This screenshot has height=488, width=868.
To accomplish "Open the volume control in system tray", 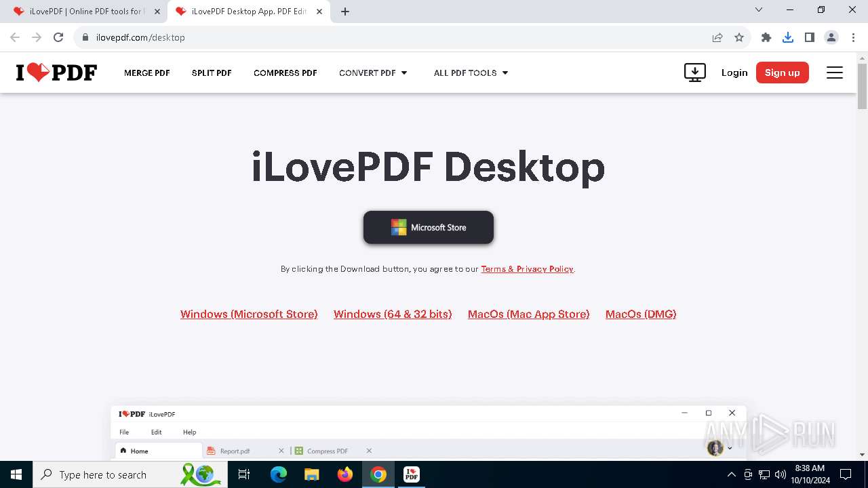I will tap(781, 474).
